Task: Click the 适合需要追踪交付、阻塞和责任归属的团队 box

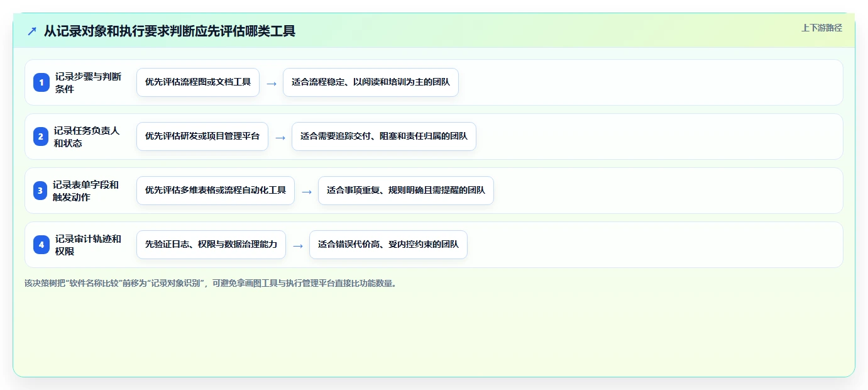Action: click(x=384, y=136)
